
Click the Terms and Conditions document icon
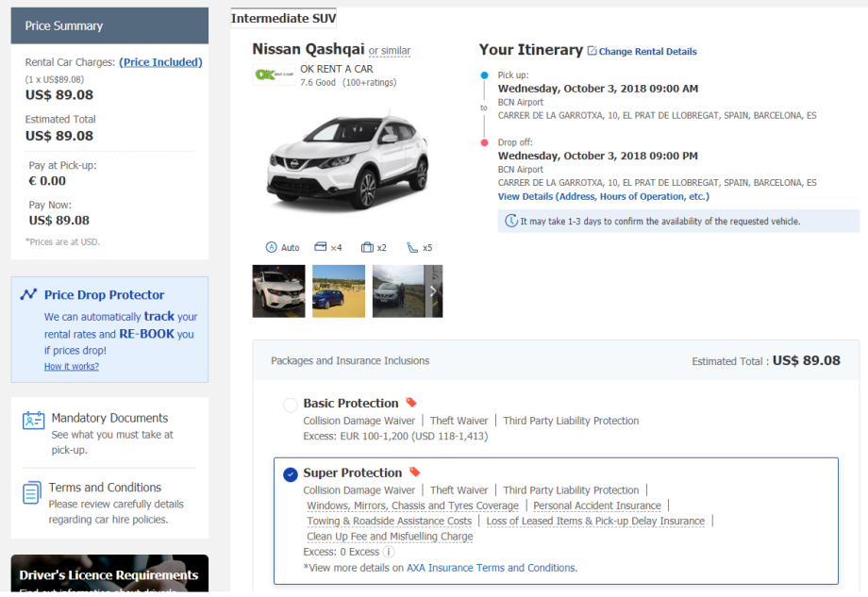point(33,491)
